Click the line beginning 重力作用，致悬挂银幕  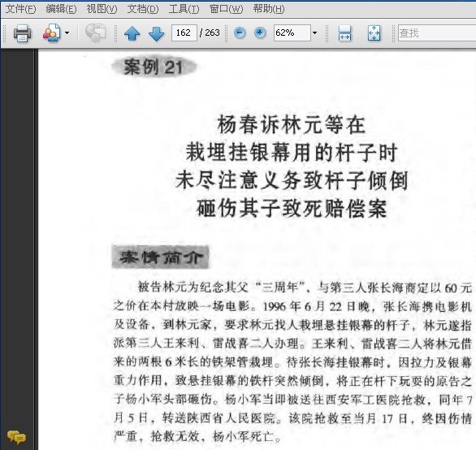point(292,381)
